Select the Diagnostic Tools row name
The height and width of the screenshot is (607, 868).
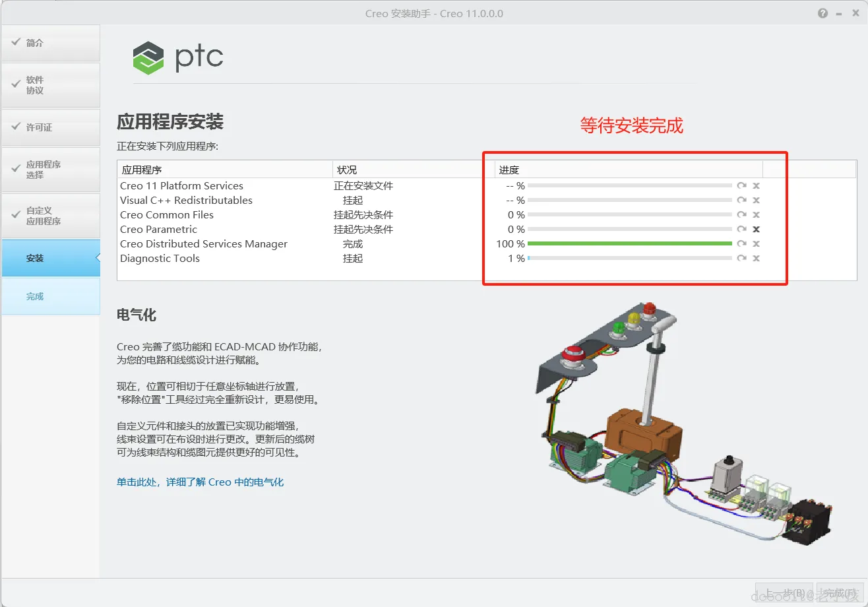click(x=160, y=259)
